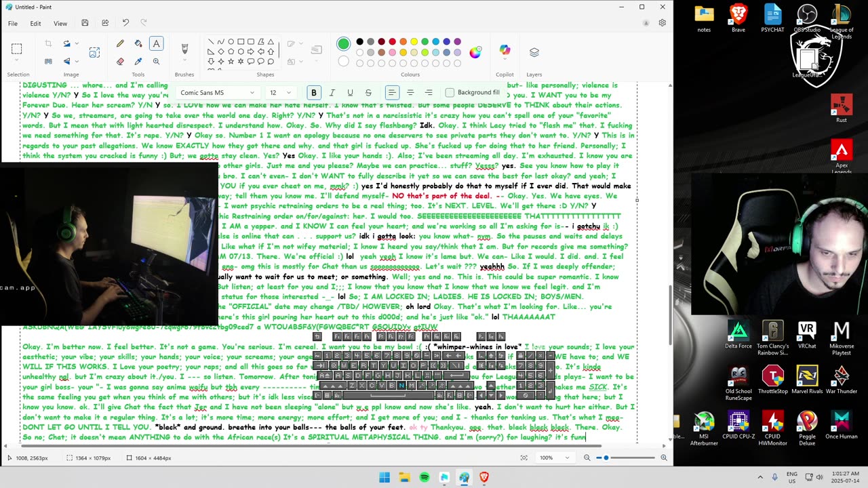
Task: Open Spotify from the taskbar
Action: tap(425, 478)
